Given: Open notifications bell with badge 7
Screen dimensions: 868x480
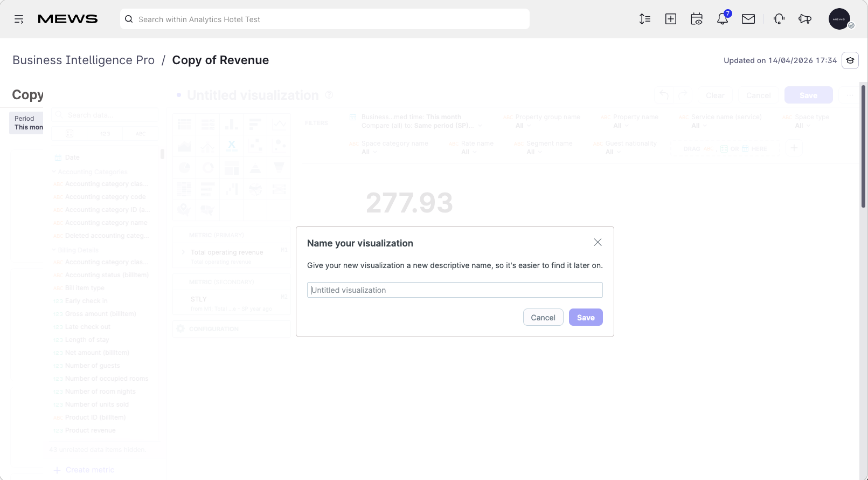Looking at the screenshot, I should point(723,19).
